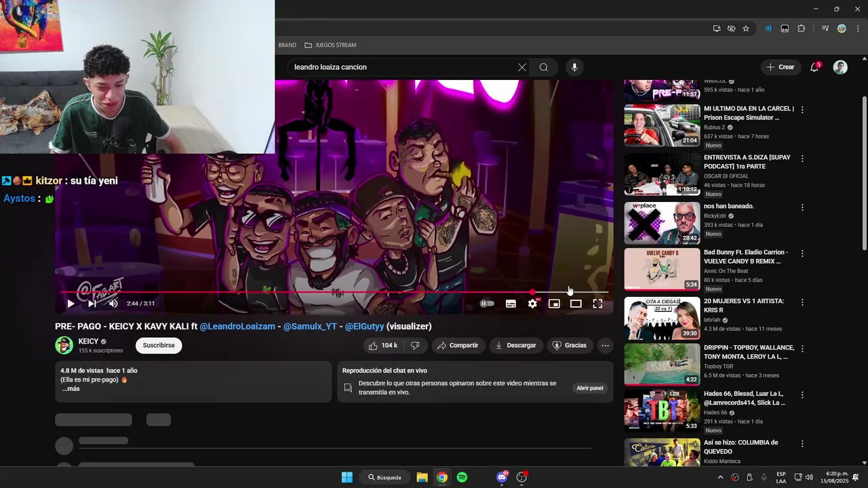Click the Compartir button
This screenshot has width=868, height=488.
point(458,346)
